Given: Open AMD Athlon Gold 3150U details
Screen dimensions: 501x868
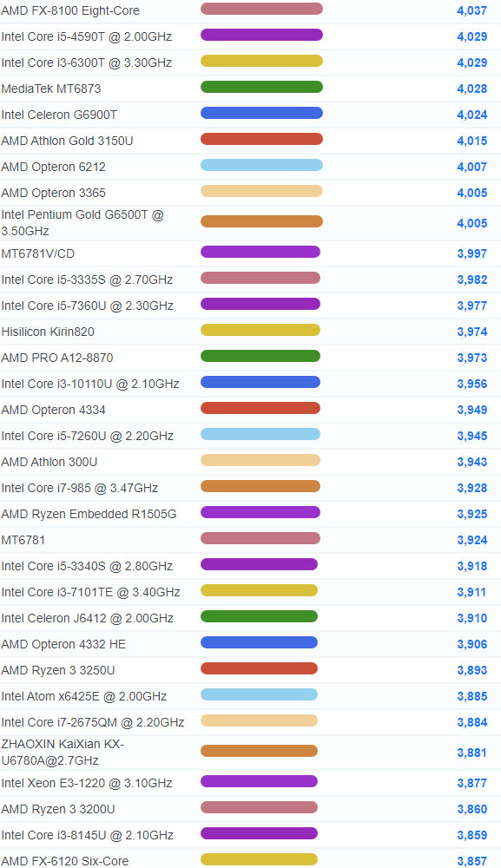Looking at the screenshot, I should [x=67, y=141].
